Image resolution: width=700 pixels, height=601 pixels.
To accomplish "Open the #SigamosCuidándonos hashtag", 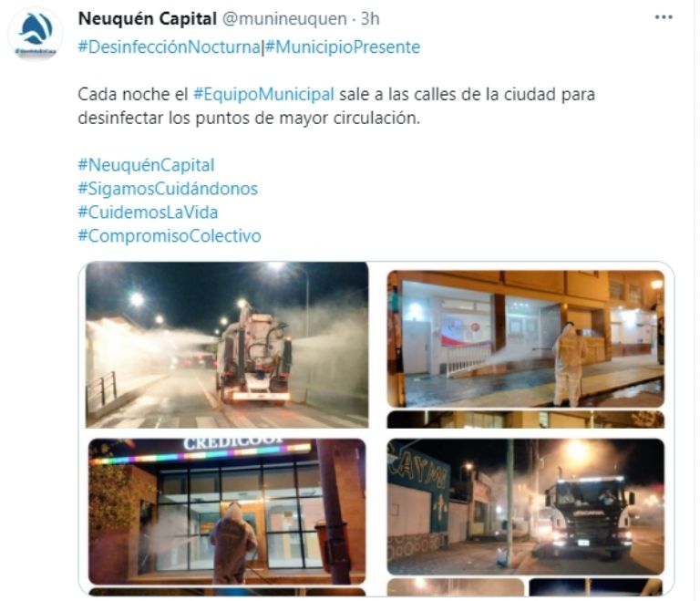I will [x=168, y=189].
